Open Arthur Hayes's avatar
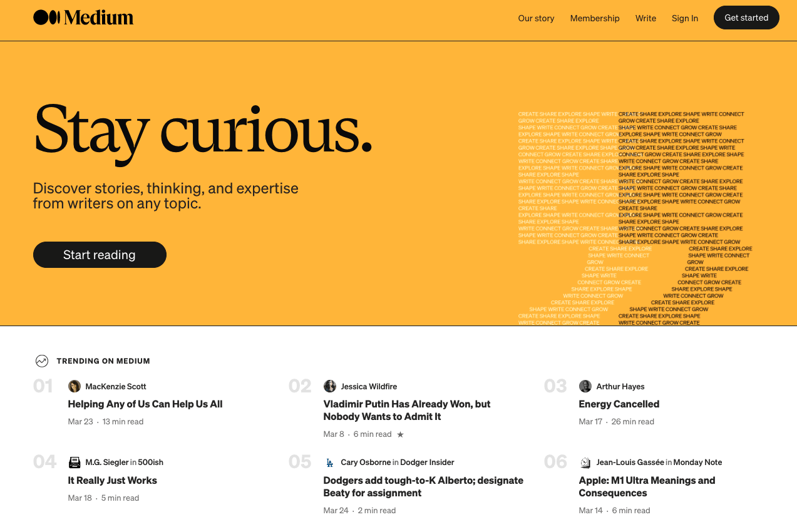The height and width of the screenshot is (532, 797). coord(585,386)
